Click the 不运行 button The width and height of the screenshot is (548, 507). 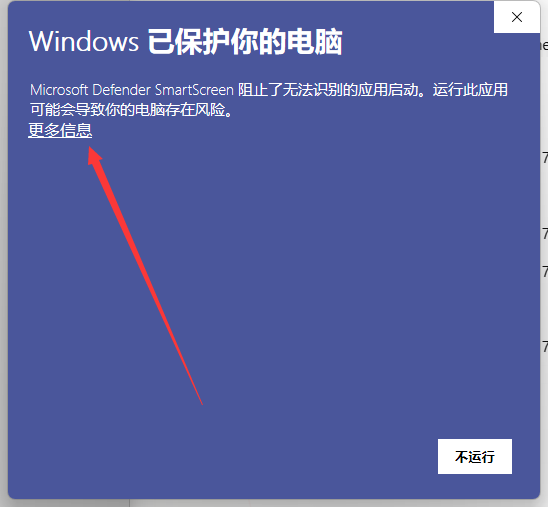(475, 456)
